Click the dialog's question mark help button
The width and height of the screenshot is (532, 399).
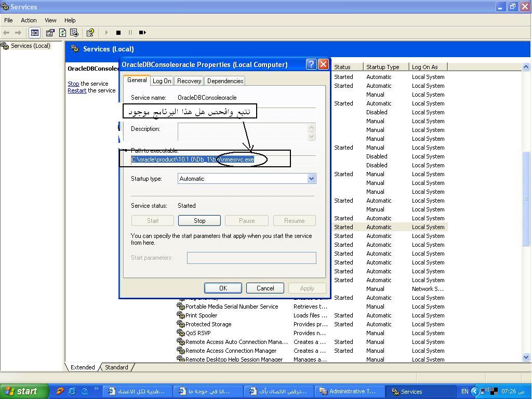pos(311,64)
